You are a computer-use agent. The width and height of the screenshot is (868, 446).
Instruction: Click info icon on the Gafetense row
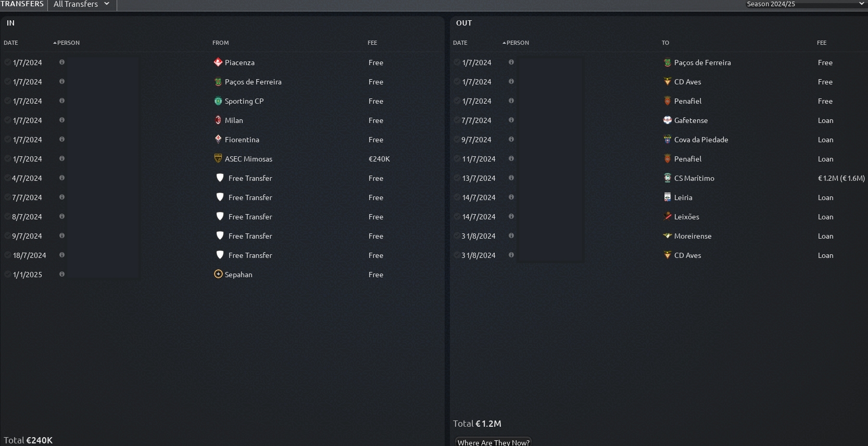tap(511, 120)
